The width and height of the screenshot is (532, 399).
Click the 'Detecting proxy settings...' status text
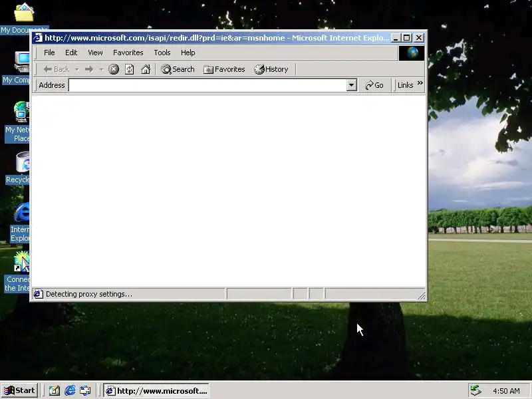tap(89, 294)
